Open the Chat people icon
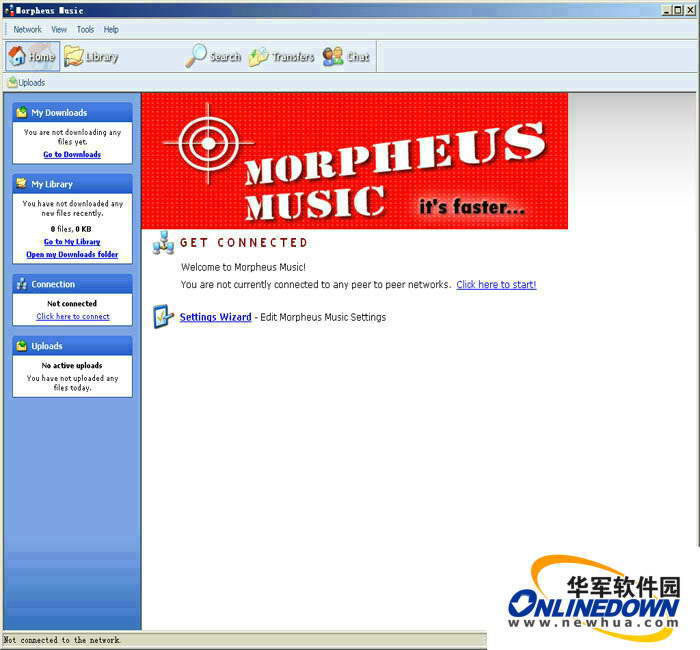The width and height of the screenshot is (700, 650). (333, 57)
